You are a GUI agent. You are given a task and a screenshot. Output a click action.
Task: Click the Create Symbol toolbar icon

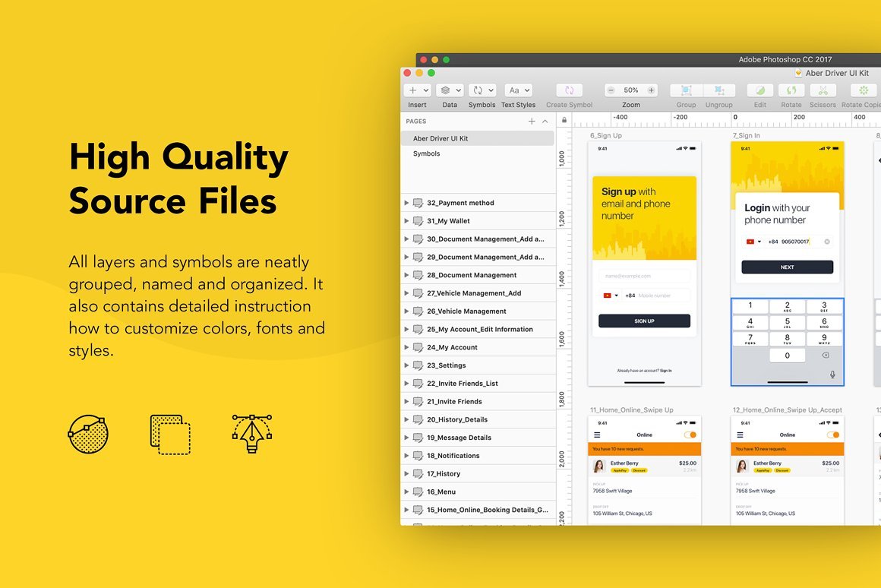[x=569, y=90]
